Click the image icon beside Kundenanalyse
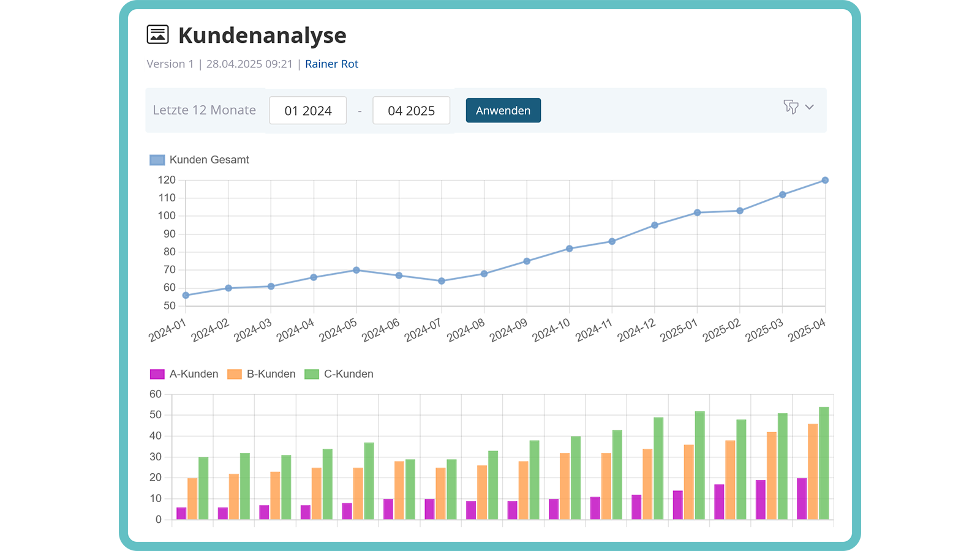This screenshot has height=551, width=980. (157, 35)
